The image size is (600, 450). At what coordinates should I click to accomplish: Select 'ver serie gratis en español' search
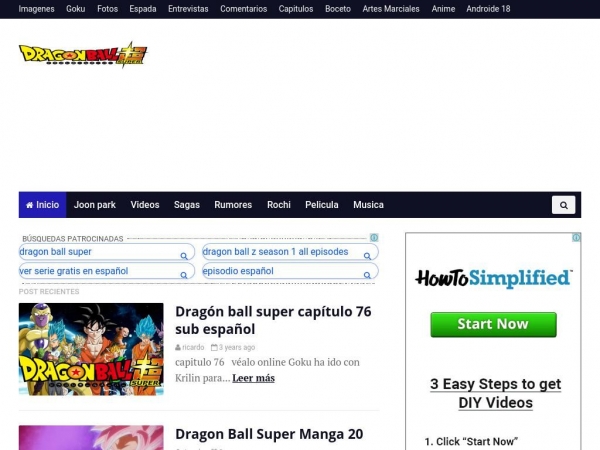click(x=107, y=271)
